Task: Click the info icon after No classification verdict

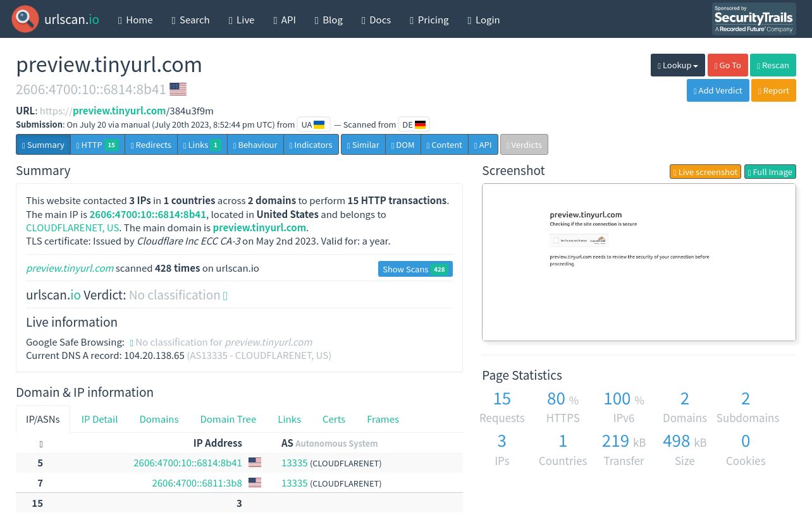Action: 225,296
